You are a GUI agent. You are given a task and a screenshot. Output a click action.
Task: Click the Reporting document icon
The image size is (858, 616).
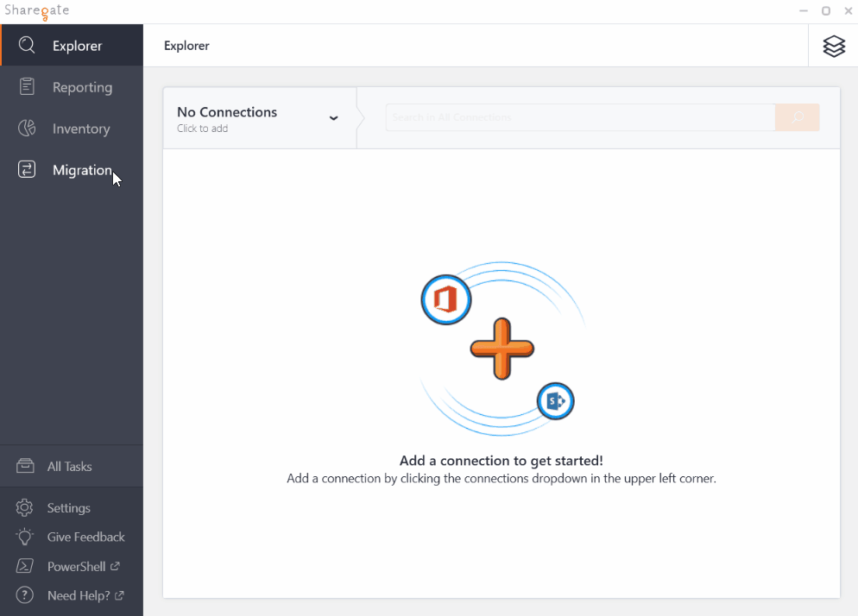click(x=27, y=86)
